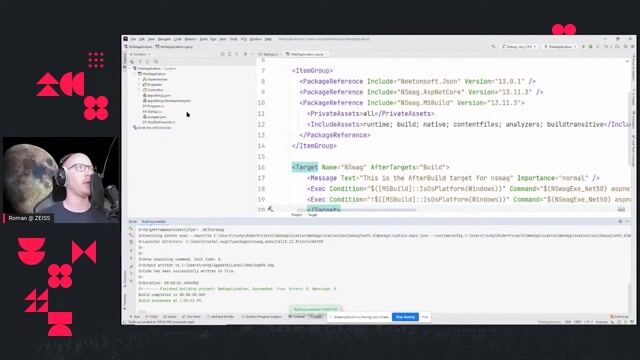The image size is (640, 360).
Task: Click the green Run icon
Action: (583, 47)
